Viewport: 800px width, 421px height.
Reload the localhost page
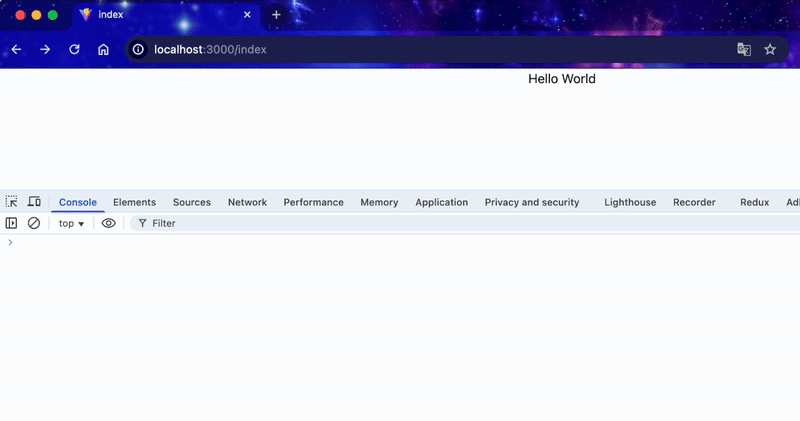coord(74,49)
